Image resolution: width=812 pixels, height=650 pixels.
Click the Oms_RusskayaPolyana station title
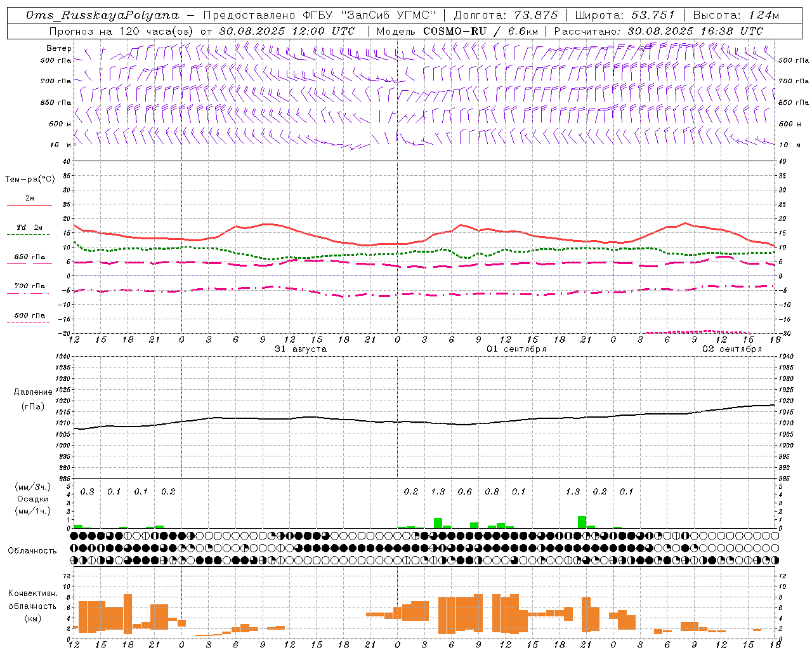click(103, 15)
